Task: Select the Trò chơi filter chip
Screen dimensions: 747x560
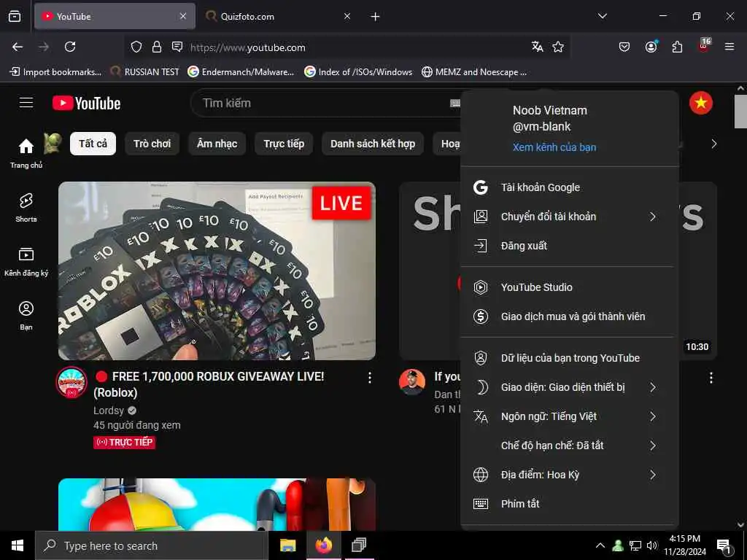Action: click(x=152, y=144)
